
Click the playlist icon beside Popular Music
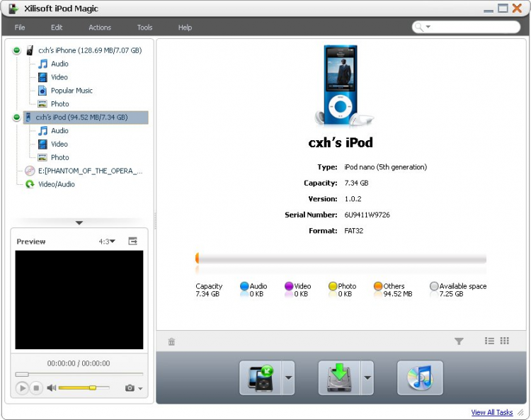click(42, 91)
